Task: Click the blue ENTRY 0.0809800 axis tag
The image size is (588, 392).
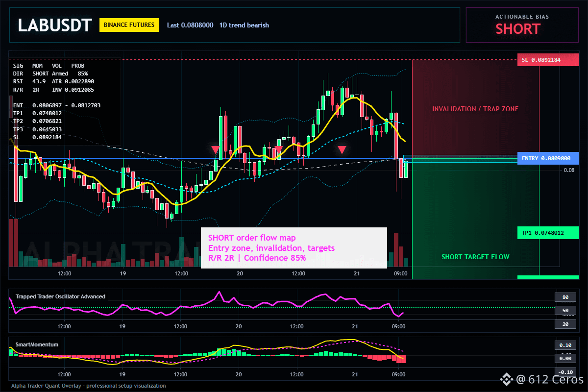Action: click(548, 159)
